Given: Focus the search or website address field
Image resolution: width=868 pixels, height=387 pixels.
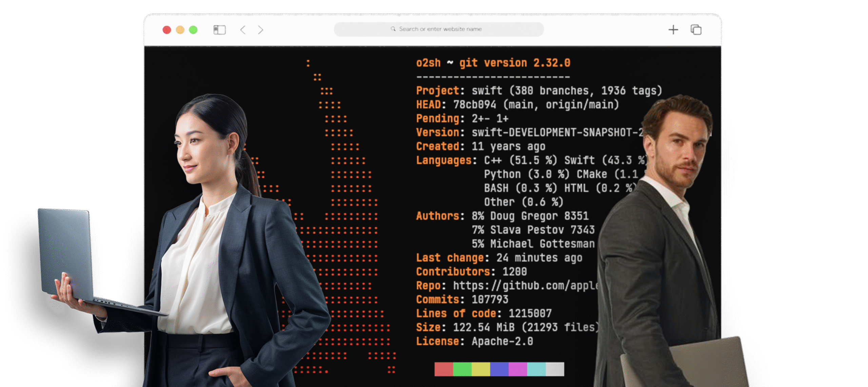Looking at the screenshot, I should coord(440,29).
